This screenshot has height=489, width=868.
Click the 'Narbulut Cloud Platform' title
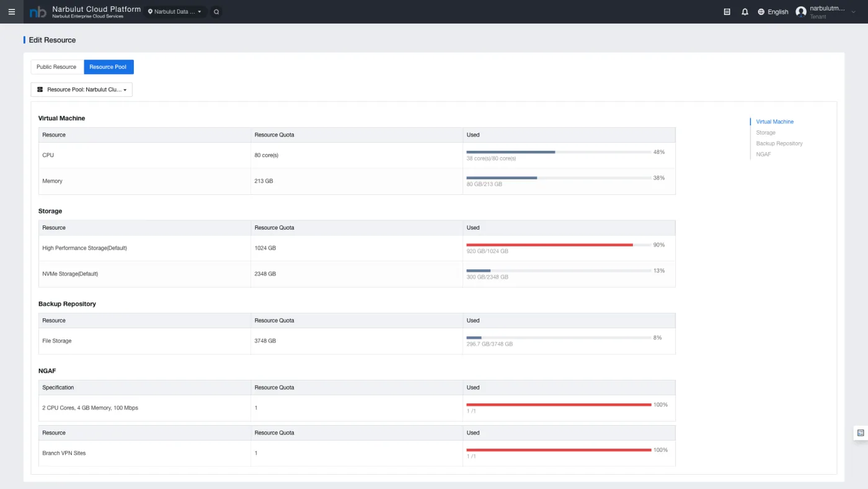click(x=96, y=9)
